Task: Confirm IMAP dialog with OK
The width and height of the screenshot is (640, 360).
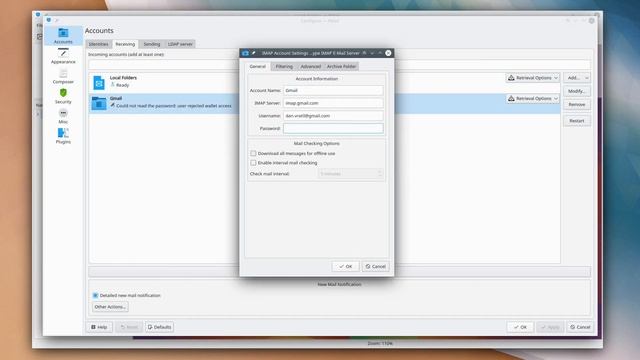Action: click(x=345, y=266)
